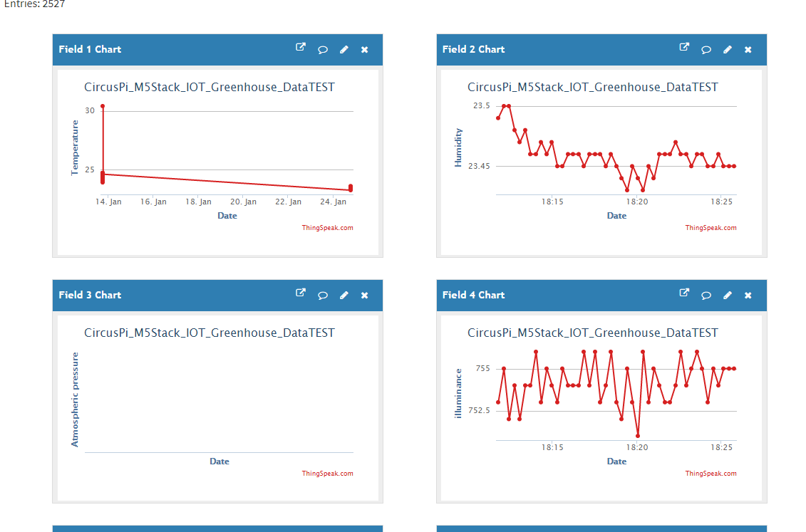The image size is (806, 532).
Task: Open Field 1 Chart in new window
Action: click(x=301, y=47)
